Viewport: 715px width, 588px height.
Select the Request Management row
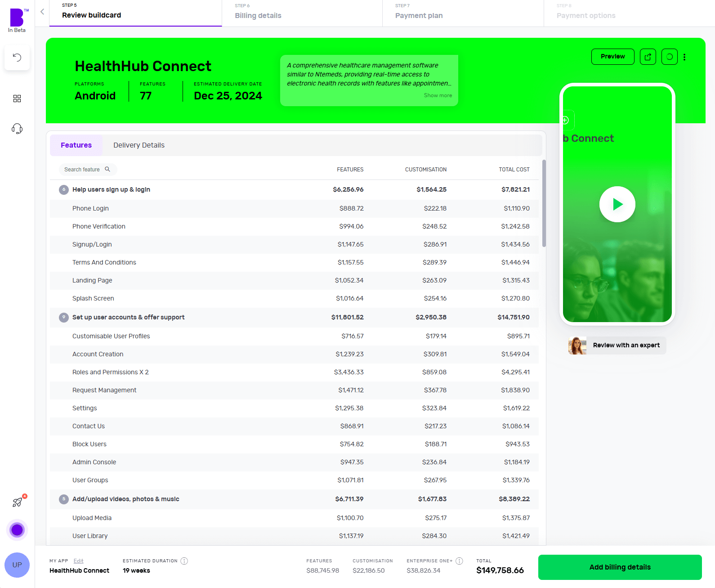294,390
